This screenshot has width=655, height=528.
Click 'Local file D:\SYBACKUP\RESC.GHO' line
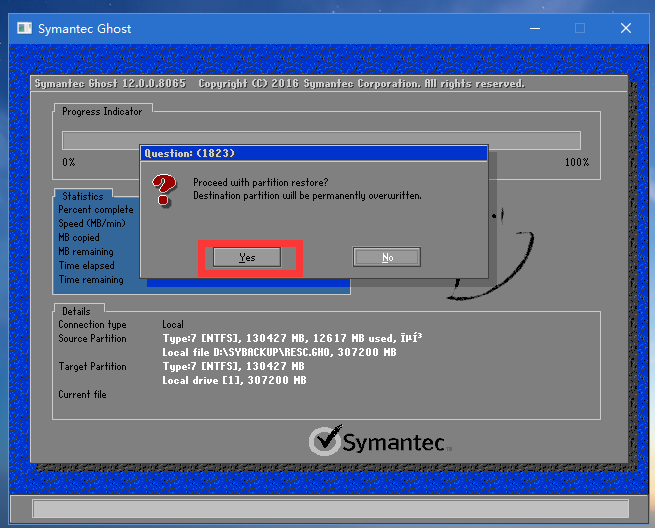point(279,352)
